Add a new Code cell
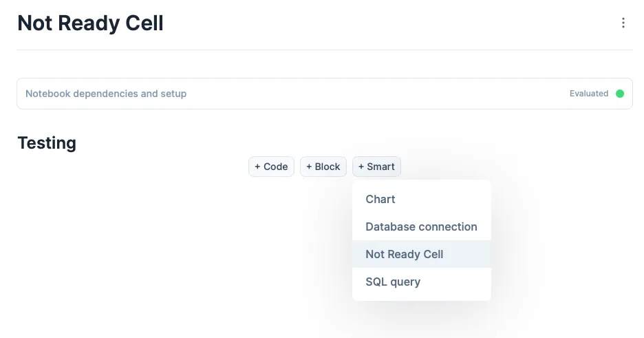 coord(271,167)
